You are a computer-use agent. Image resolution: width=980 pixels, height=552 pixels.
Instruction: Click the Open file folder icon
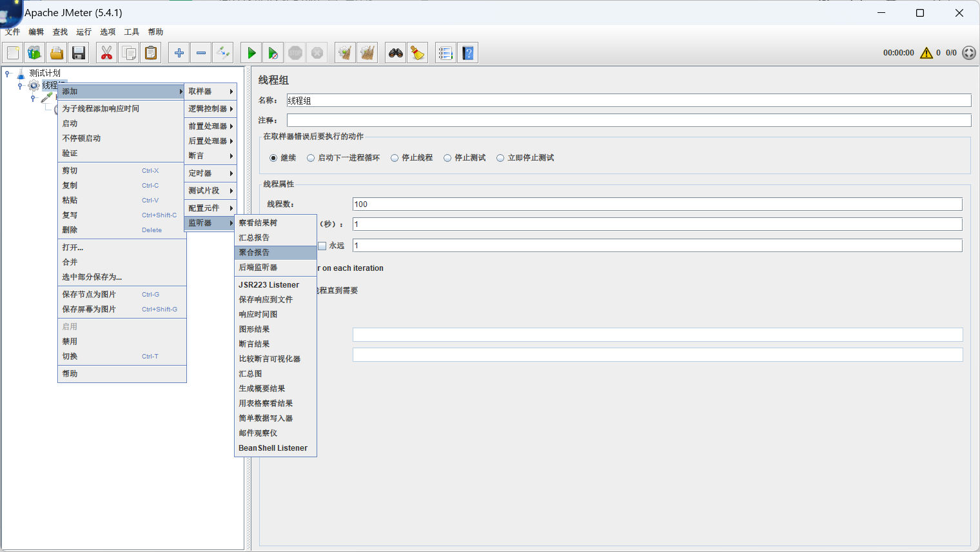57,53
